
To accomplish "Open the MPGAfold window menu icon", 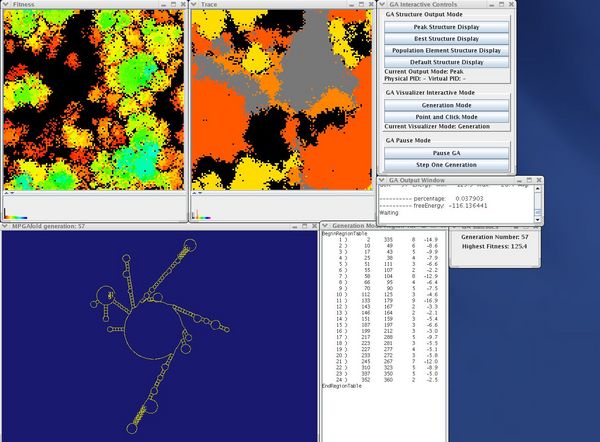I will [5, 227].
